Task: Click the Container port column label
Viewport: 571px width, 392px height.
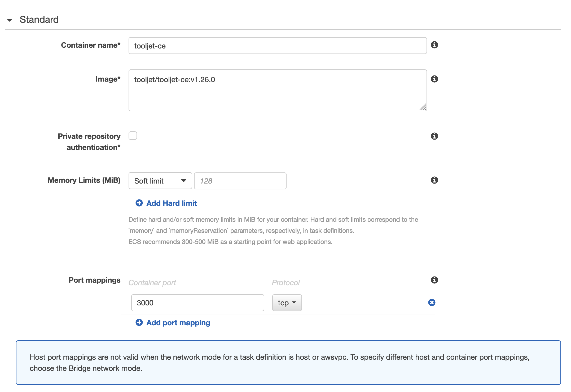Action: pos(152,283)
